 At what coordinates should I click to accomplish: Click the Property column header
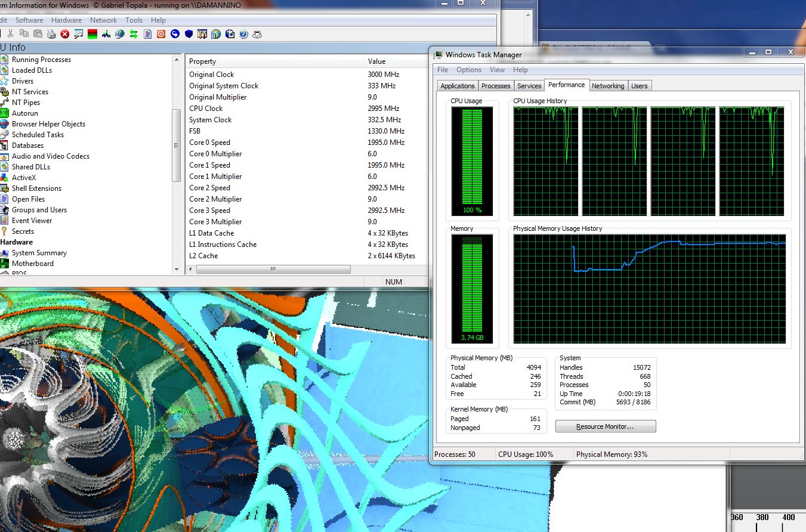[274, 61]
